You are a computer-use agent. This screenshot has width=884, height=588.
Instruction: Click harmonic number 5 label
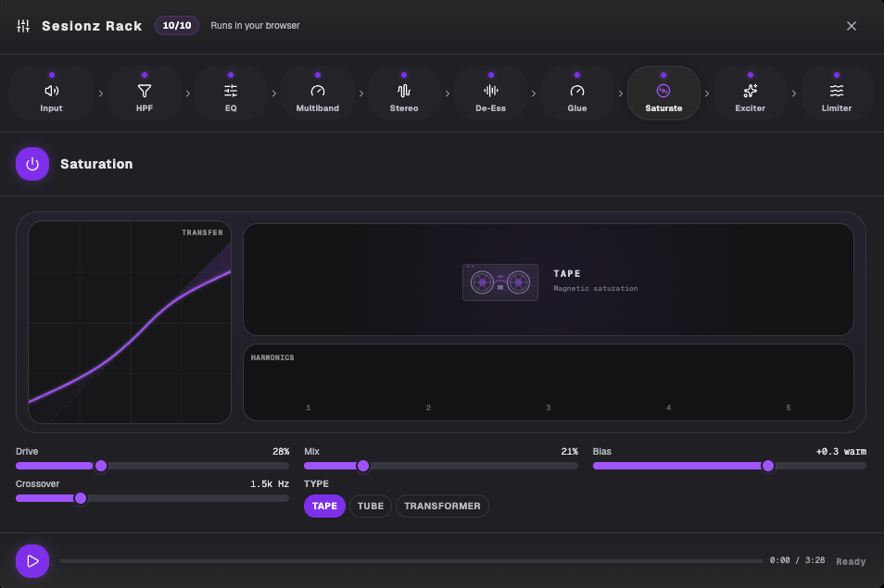coord(789,407)
